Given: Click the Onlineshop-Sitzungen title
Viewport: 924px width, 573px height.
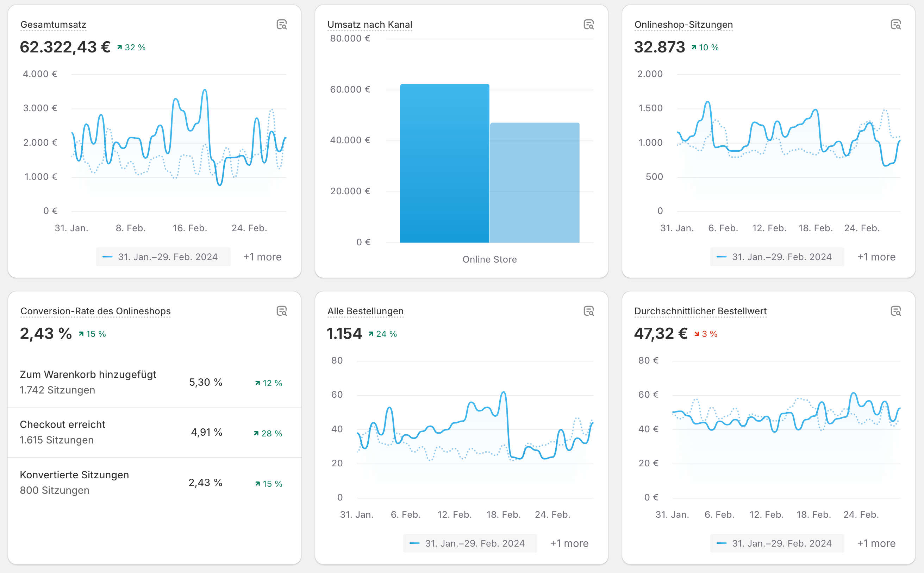Looking at the screenshot, I should (x=683, y=25).
